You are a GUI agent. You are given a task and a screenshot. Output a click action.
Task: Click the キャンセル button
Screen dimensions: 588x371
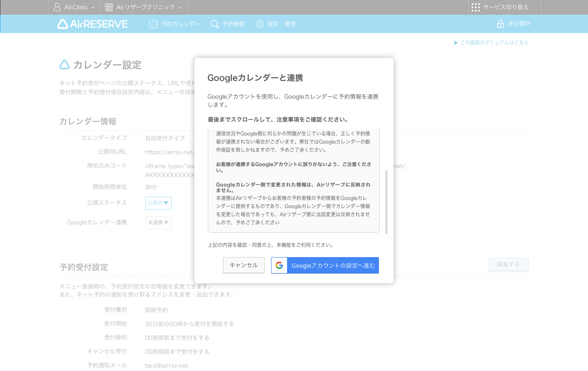point(243,265)
